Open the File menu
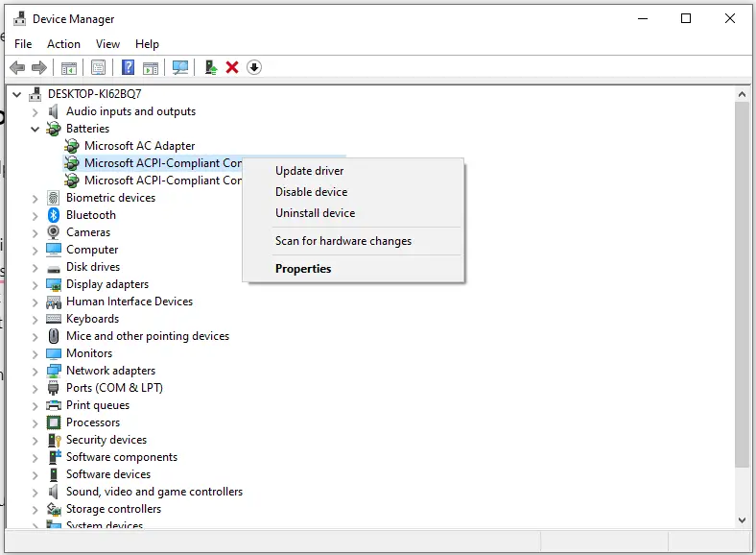The width and height of the screenshot is (756, 555). 23,44
